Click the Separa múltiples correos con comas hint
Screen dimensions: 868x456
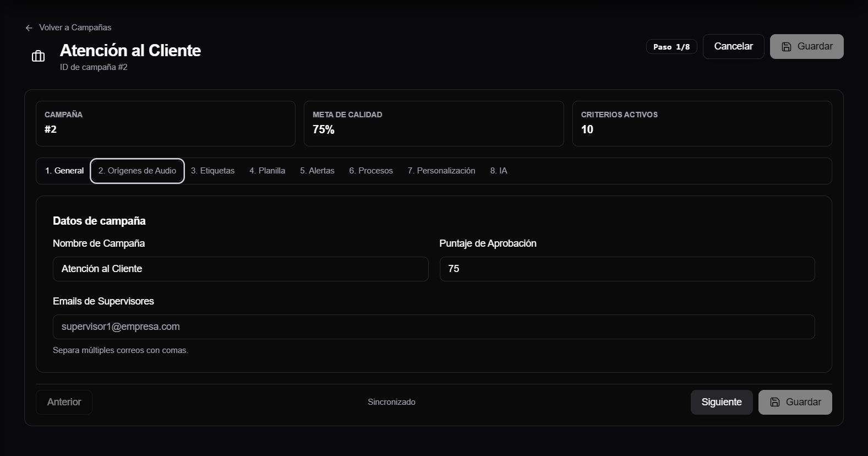click(121, 350)
